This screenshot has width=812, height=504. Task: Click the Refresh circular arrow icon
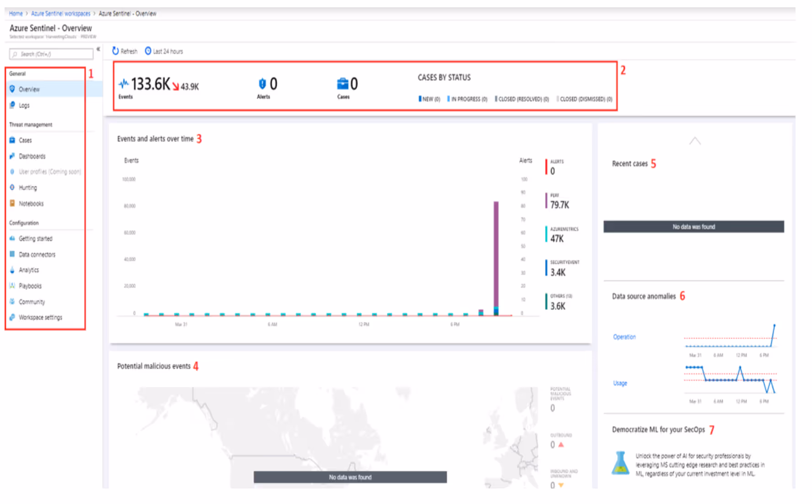[116, 51]
